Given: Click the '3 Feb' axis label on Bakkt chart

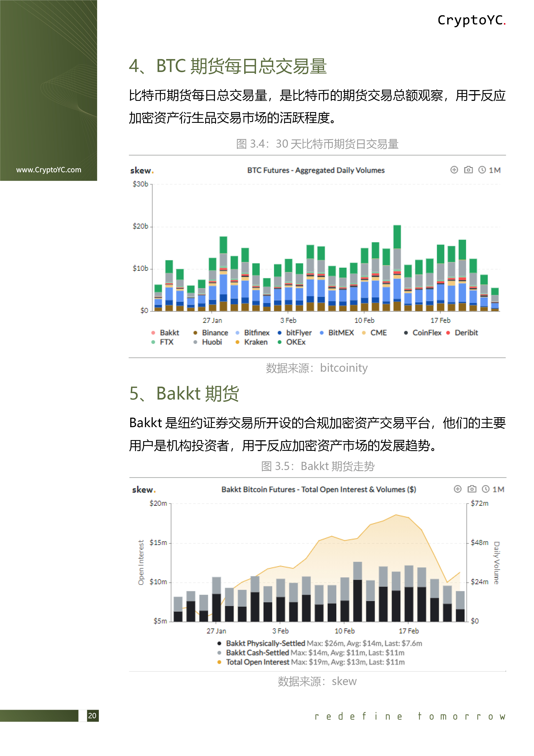Looking at the screenshot, I should pos(280,631).
